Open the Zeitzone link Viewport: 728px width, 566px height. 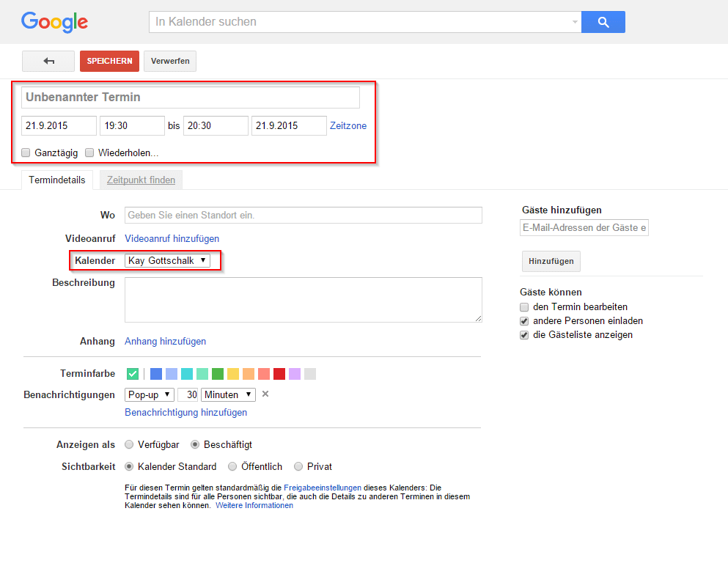coord(348,126)
